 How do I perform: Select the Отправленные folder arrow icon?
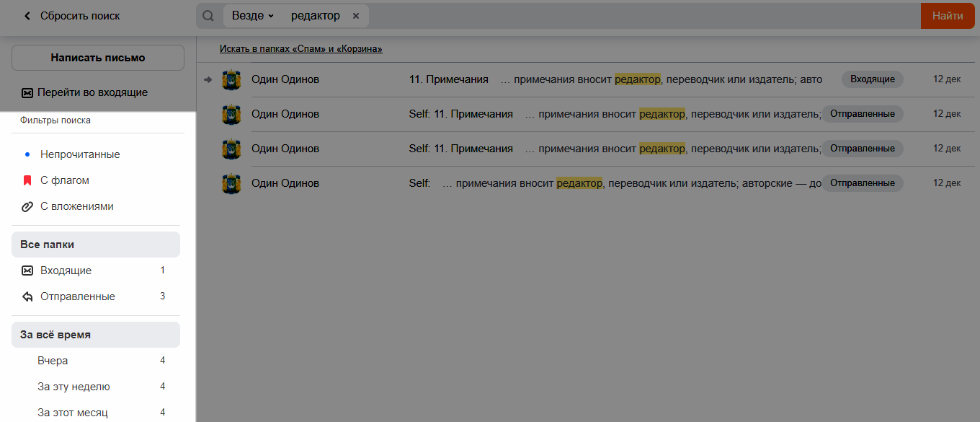click(x=27, y=296)
